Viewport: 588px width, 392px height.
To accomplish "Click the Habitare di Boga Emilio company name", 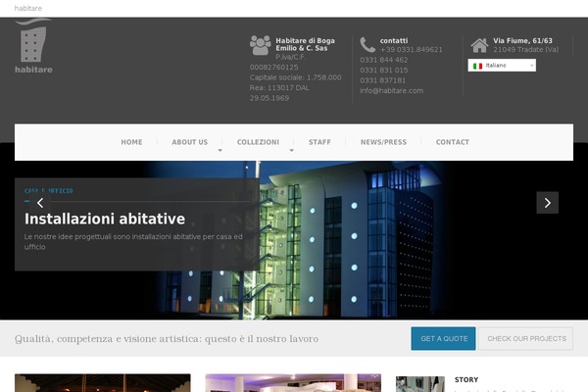I will [x=305, y=44].
